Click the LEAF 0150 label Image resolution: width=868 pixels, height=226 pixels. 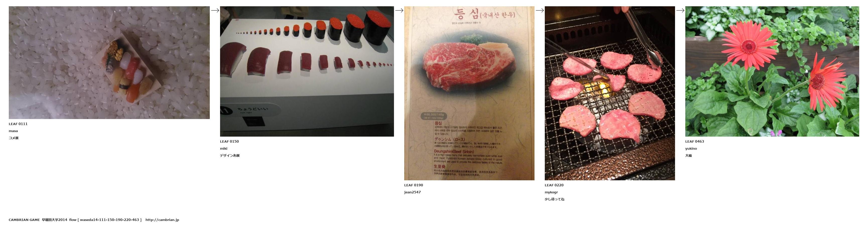(229, 141)
